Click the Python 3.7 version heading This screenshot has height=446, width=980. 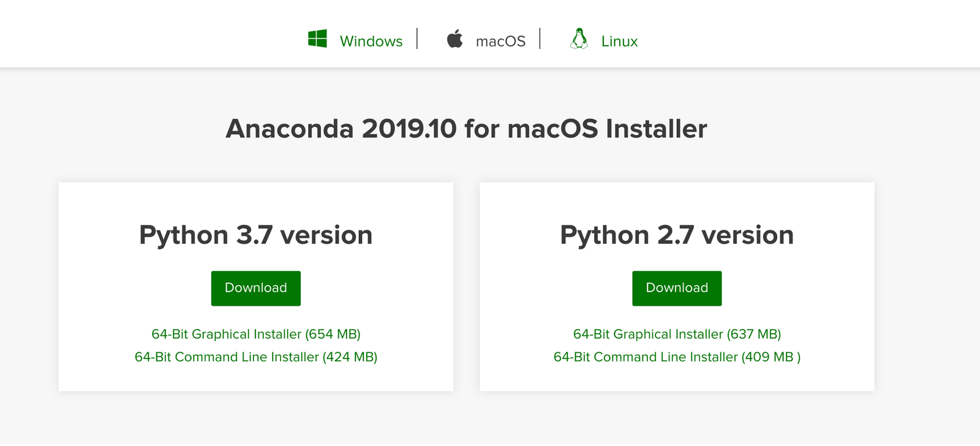click(255, 235)
